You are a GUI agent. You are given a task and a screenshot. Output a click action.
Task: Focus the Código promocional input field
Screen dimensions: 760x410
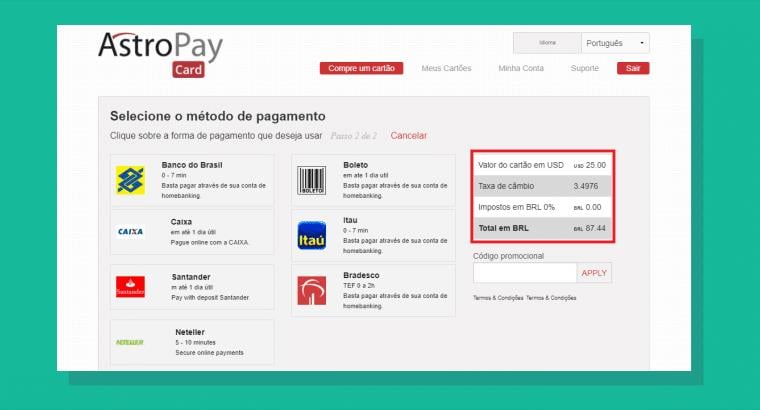click(x=525, y=273)
